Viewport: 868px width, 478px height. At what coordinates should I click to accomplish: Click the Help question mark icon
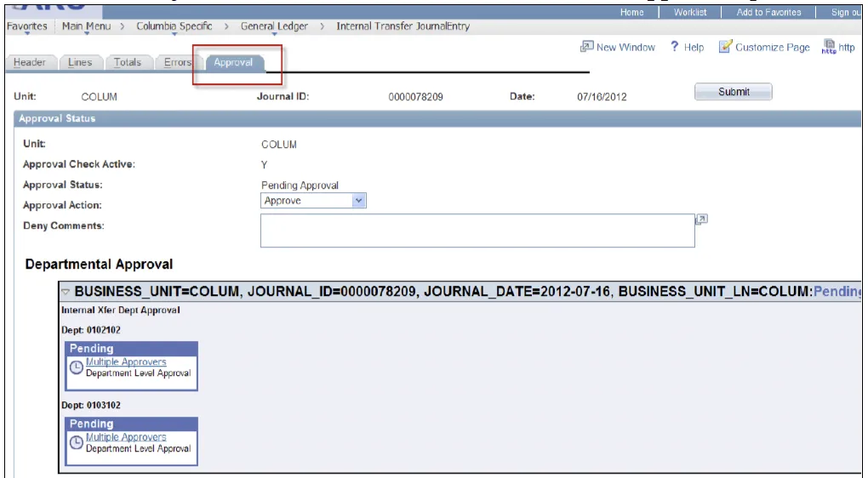[x=674, y=47]
